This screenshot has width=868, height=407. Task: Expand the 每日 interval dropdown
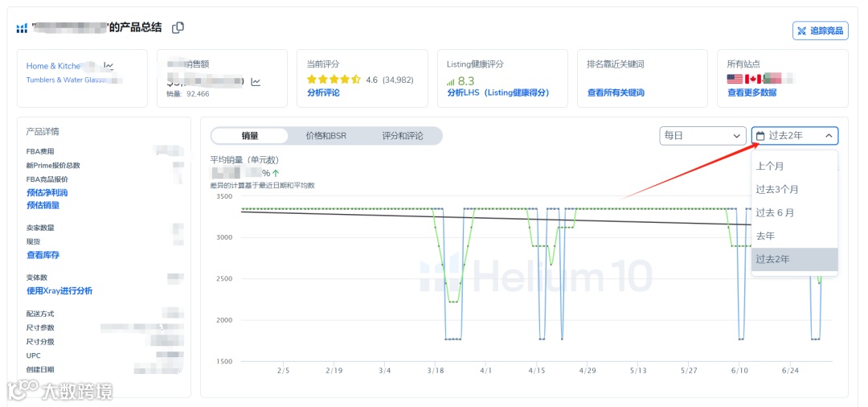(x=702, y=136)
